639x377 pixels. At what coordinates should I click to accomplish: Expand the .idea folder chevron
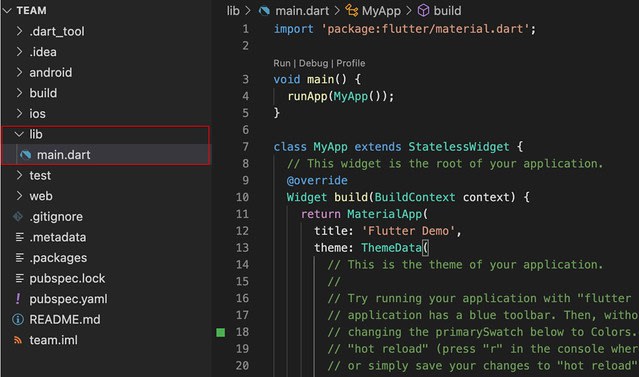[19, 52]
